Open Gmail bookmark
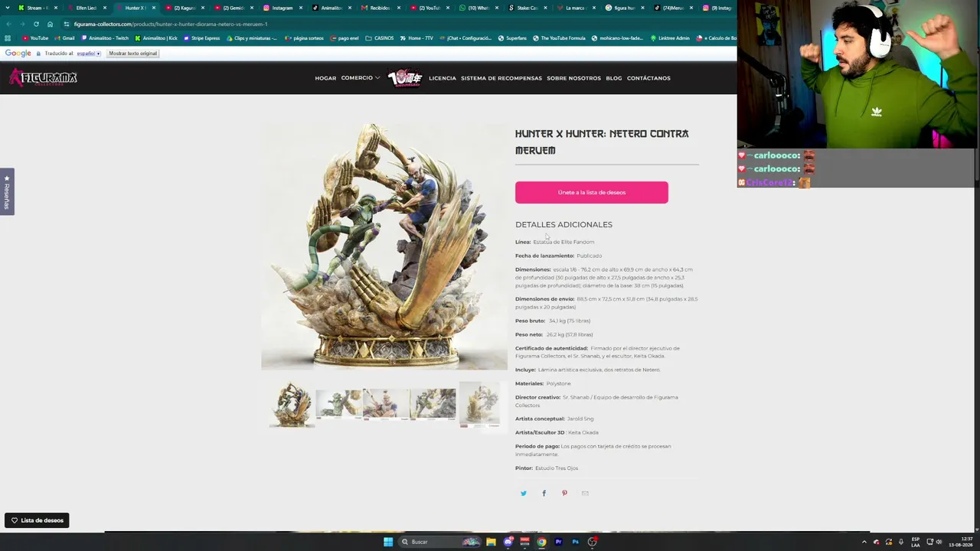980x551 pixels. 64,37
